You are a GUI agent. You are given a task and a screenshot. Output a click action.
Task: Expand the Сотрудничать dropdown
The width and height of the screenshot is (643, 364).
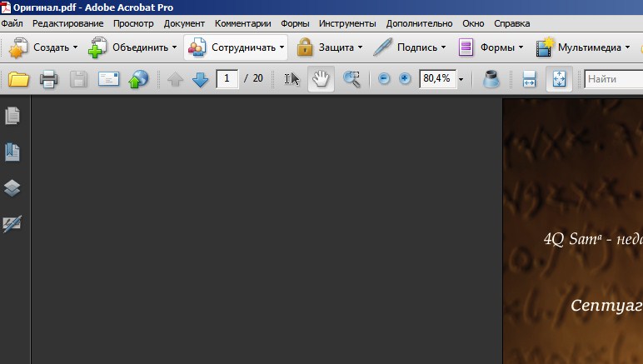pyautogui.click(x=282, y=47)
